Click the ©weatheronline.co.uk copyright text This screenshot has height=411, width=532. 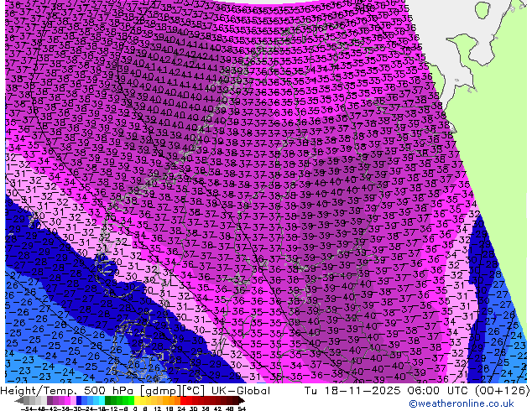pyautogui.click(x=461, y=403)
